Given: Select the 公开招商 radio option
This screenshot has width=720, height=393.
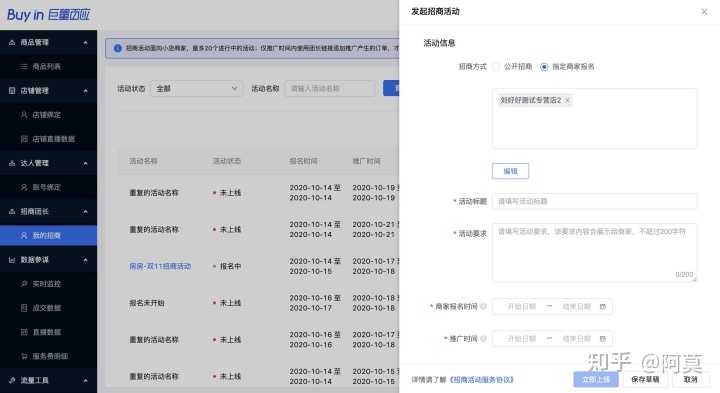Looking at the screenshot, I should click(496, 67).
